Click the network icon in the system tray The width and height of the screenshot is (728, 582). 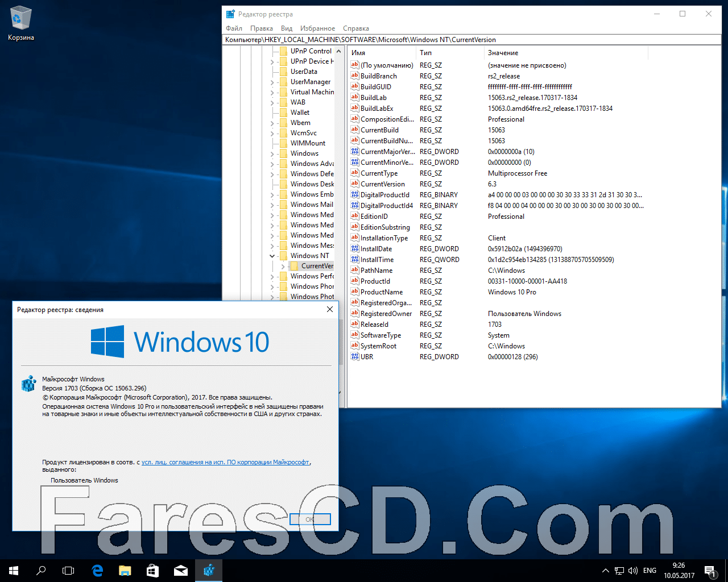[x=619, y=570]
